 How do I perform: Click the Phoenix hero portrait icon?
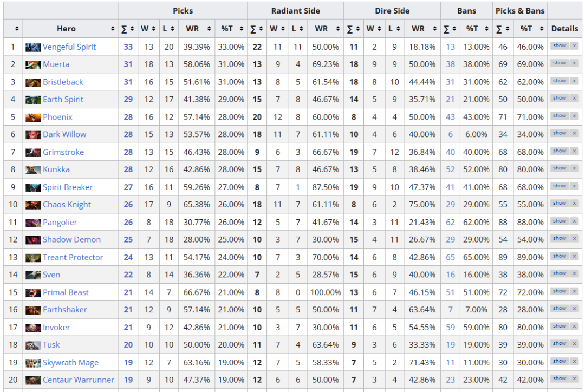[x=33, y=117]
